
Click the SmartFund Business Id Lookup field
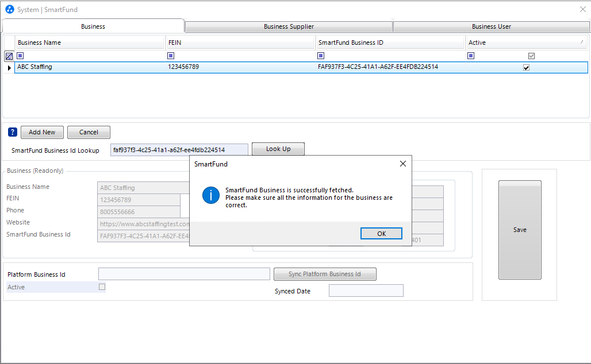179,150
